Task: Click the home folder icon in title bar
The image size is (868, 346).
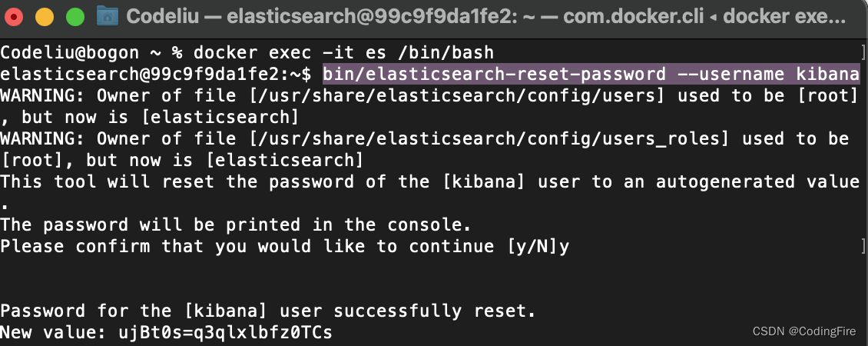Action: point(108,16)
